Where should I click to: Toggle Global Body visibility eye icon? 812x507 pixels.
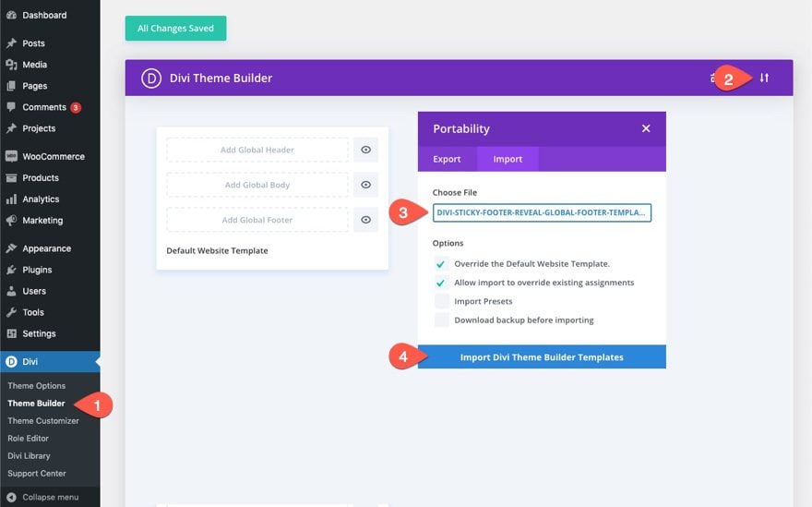(x=365, y=185)
